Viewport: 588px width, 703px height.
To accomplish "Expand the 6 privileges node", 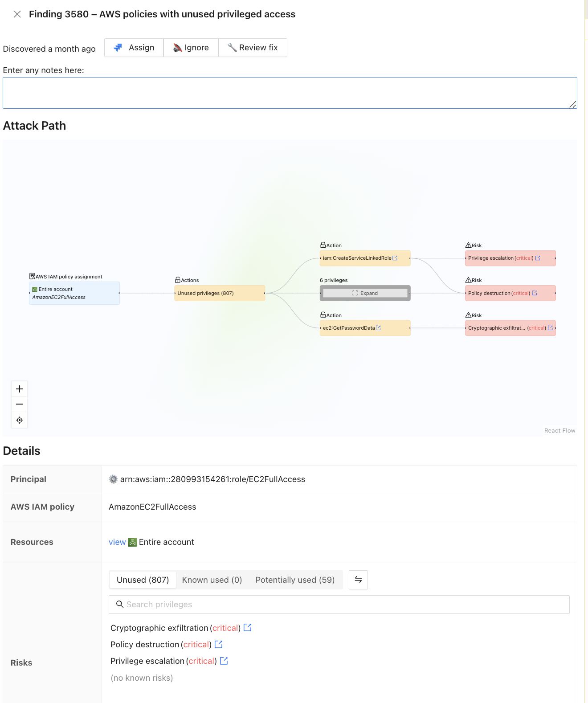I will pyautogui.click(x=365, y=293).
